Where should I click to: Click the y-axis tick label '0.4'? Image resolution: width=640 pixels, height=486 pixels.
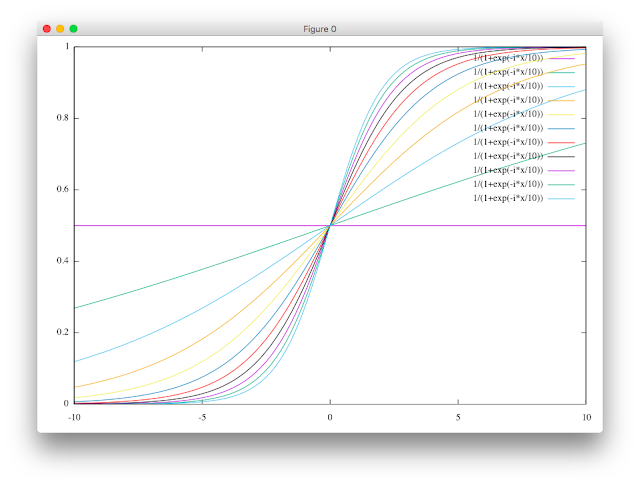tap(62, 261)
